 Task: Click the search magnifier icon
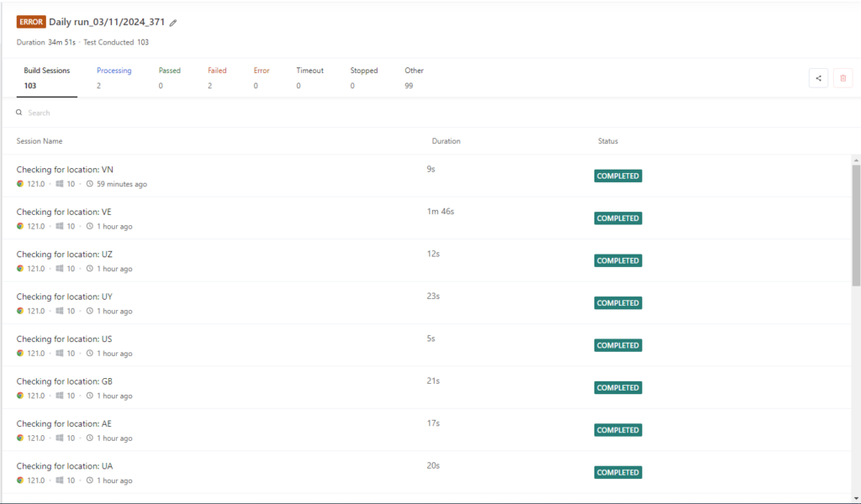[x=19, y=113]
